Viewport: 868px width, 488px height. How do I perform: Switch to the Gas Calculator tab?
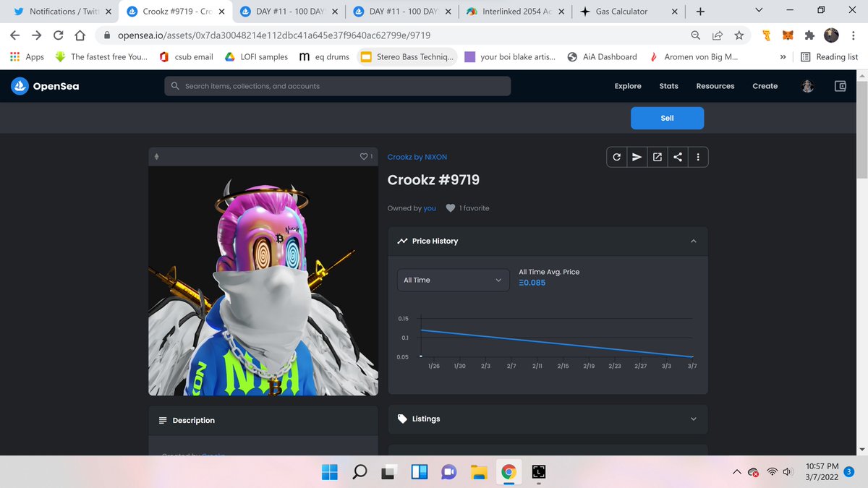629,12
